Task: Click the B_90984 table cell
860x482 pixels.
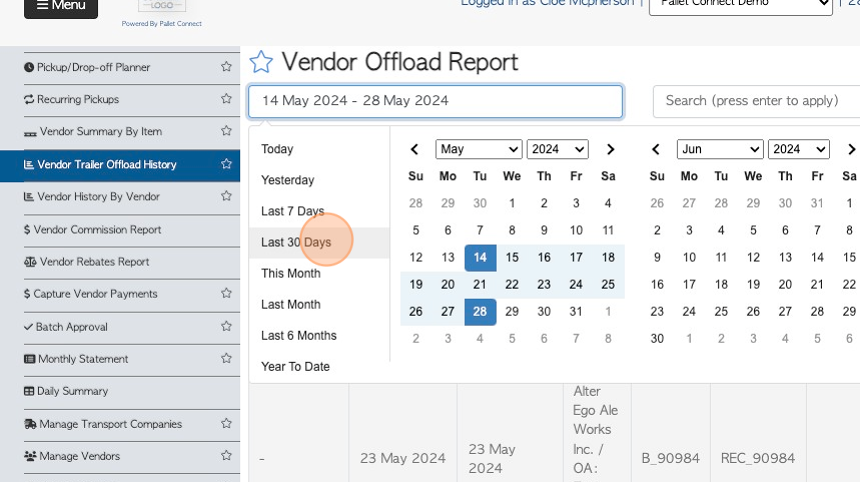Action: click(671, 433)
